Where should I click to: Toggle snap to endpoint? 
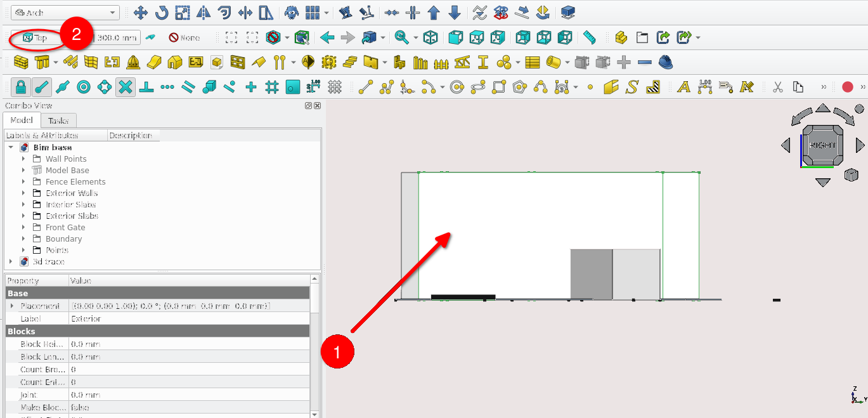(42, 87)
